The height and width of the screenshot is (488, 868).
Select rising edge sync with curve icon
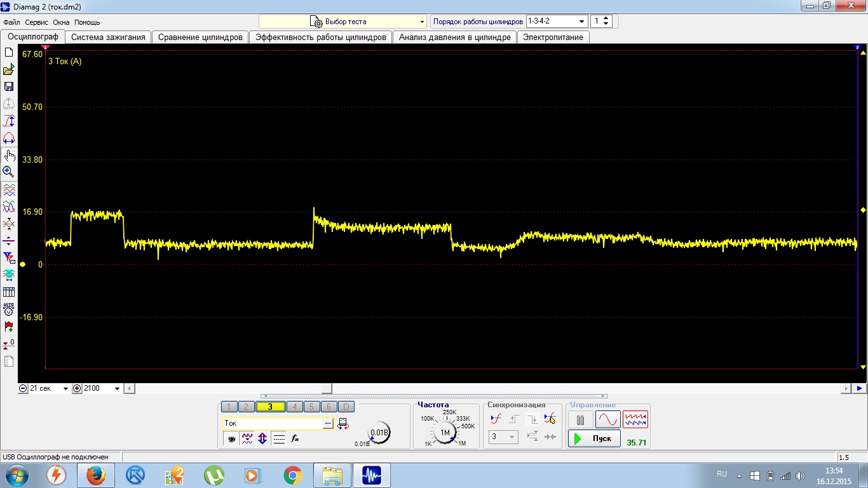click(496, 419)
